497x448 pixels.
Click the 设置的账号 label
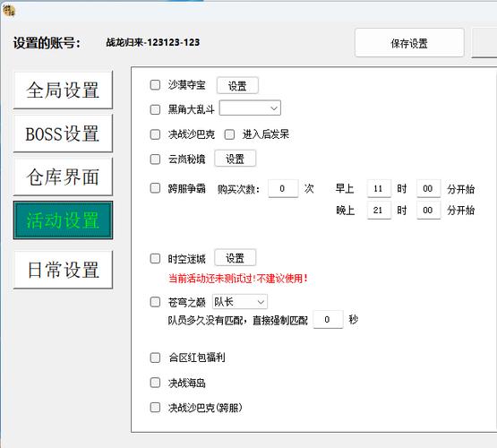47,43
